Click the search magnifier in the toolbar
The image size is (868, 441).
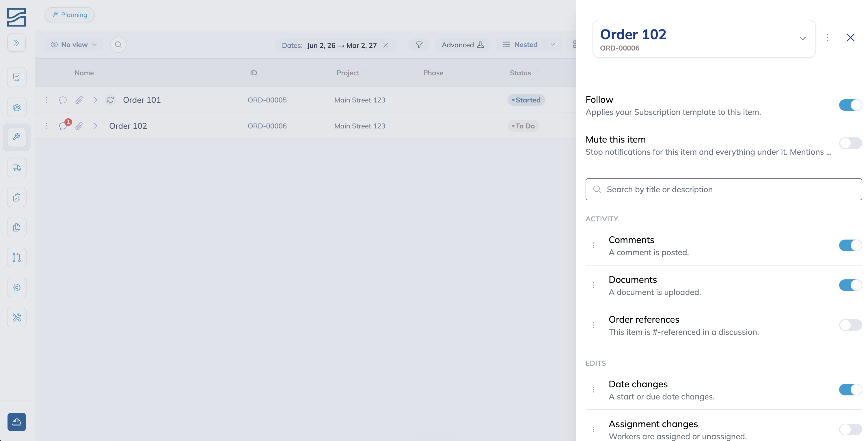118,45
